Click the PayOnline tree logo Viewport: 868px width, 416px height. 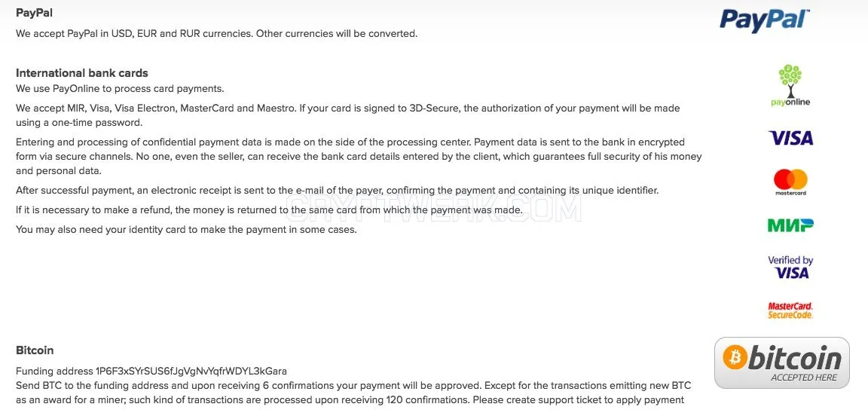point(790,85)
